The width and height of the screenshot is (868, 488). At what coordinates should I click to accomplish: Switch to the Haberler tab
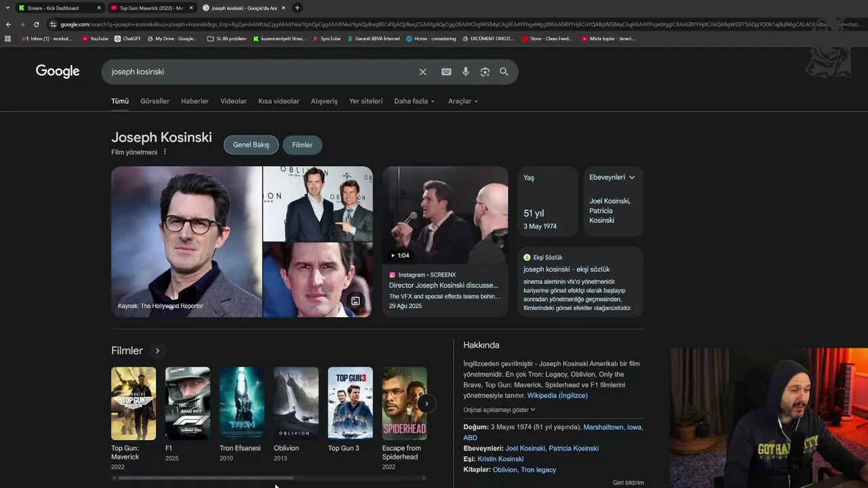point(195,101)
